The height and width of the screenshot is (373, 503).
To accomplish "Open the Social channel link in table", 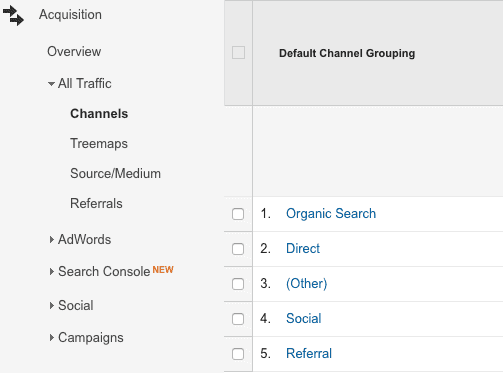I will click(304, 319).
